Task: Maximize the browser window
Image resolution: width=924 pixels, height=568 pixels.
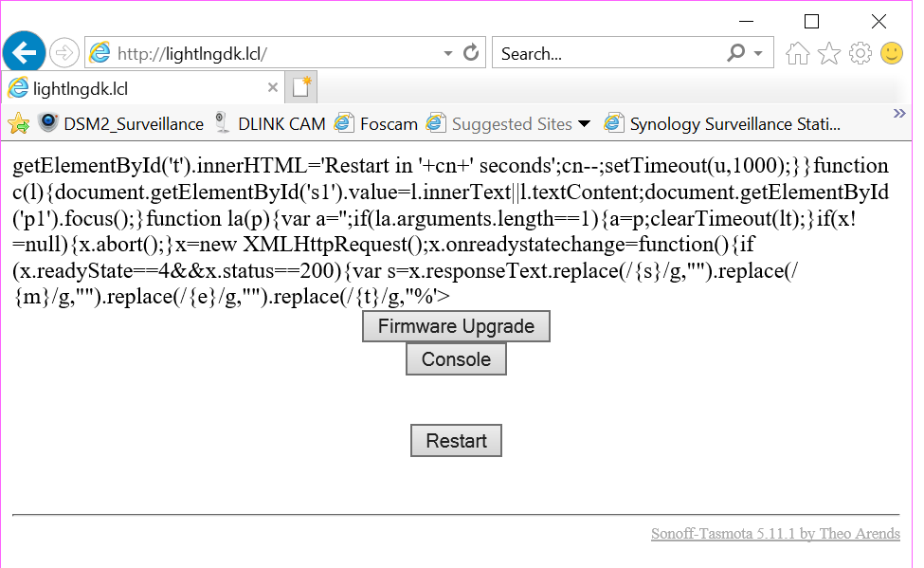Action: [811, 21]
